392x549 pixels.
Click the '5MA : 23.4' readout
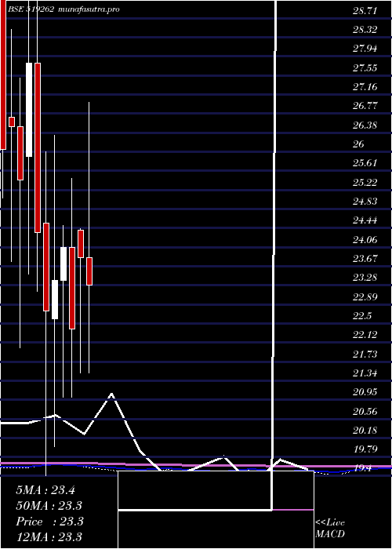(45, 490)
